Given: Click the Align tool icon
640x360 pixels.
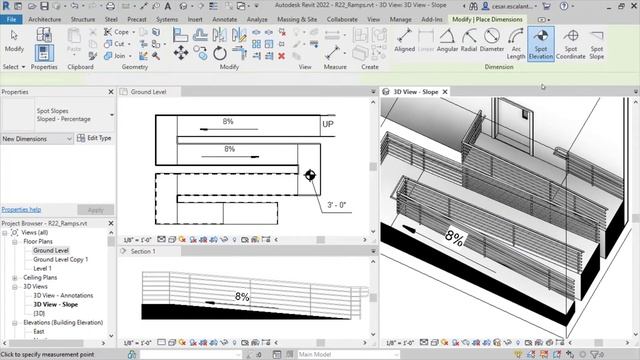Looking at the screenshot, I should 180,35.
